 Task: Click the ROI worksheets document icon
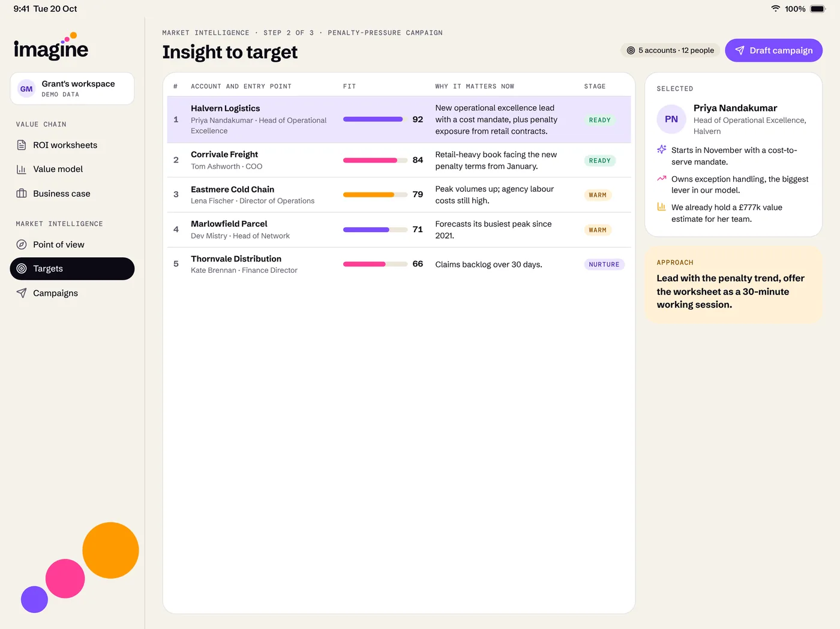(x=22, y=145)
